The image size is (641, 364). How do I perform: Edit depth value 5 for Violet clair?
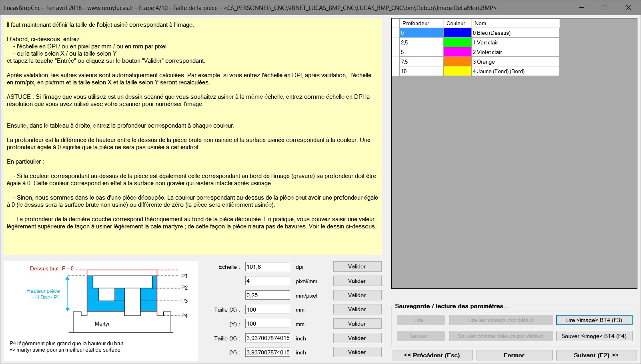tap(421, 52)
